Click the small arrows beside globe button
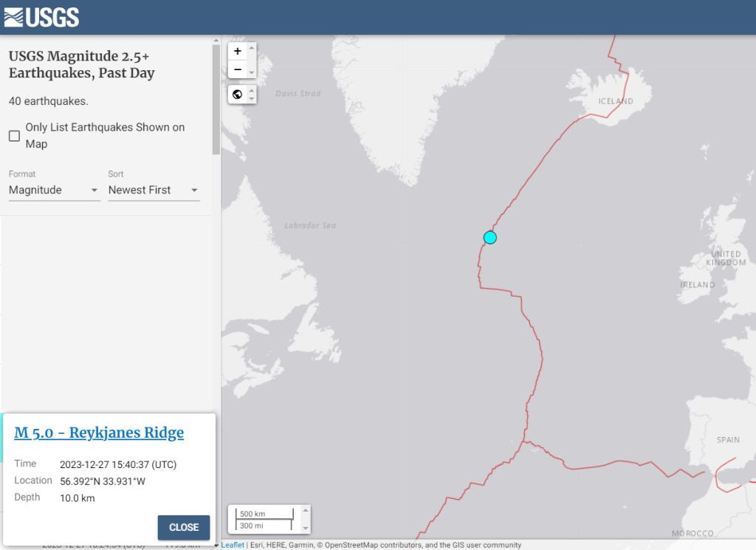Image resolution: width=756 pixels, height=550 pixels. (x=252, y=94)
